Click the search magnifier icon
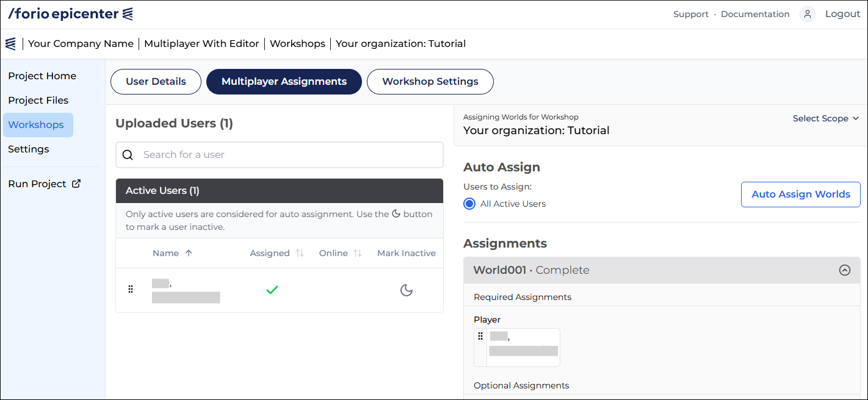The width and height of the screenshot is (868, 400). (128, 154)
